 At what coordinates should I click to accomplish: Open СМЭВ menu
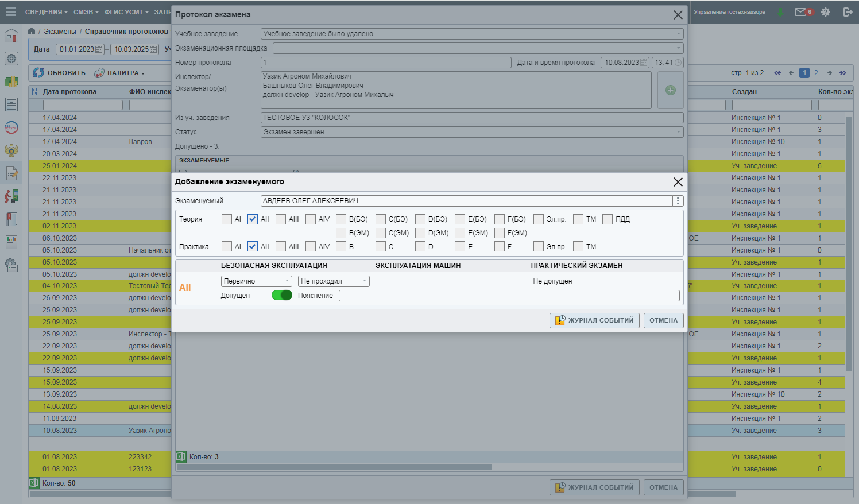tap(86, 12)
